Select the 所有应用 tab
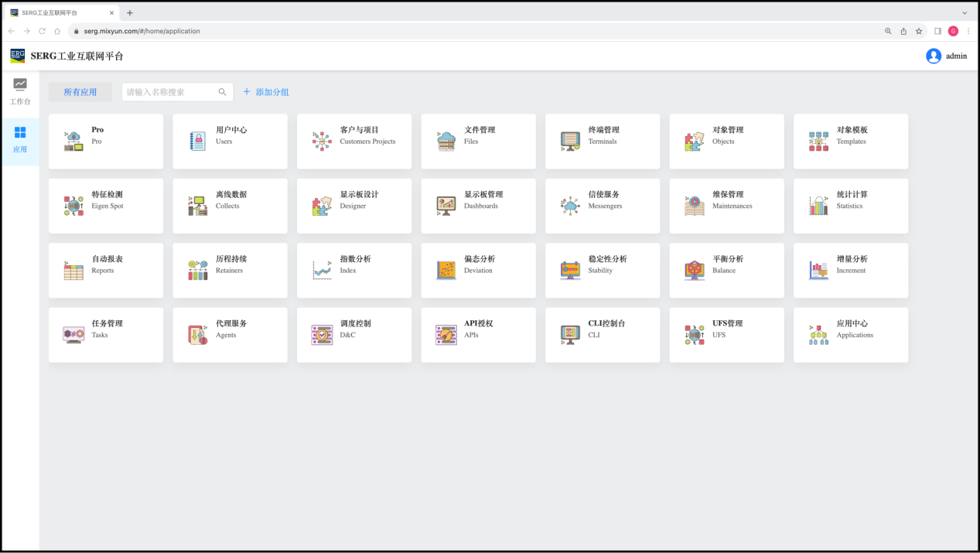Viewport: 980px width, 553px height. coord(80,92)
